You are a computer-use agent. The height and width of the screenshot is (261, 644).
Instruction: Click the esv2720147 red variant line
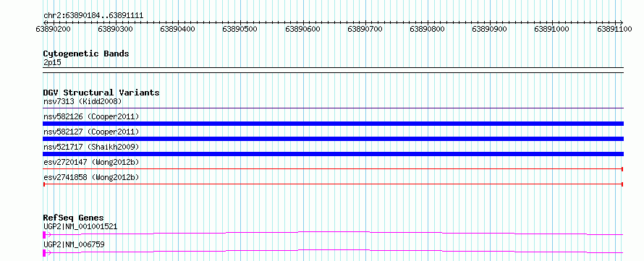pos(333,169)
